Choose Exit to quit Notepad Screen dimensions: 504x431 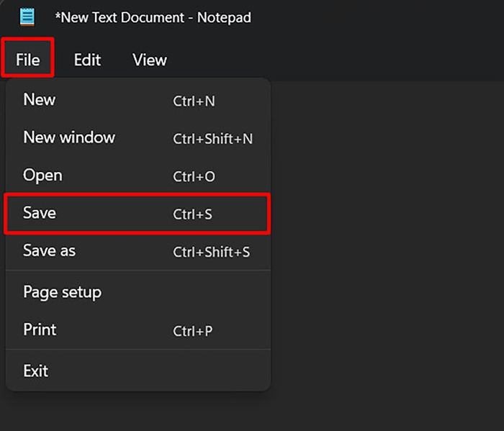tap(138, 371)
